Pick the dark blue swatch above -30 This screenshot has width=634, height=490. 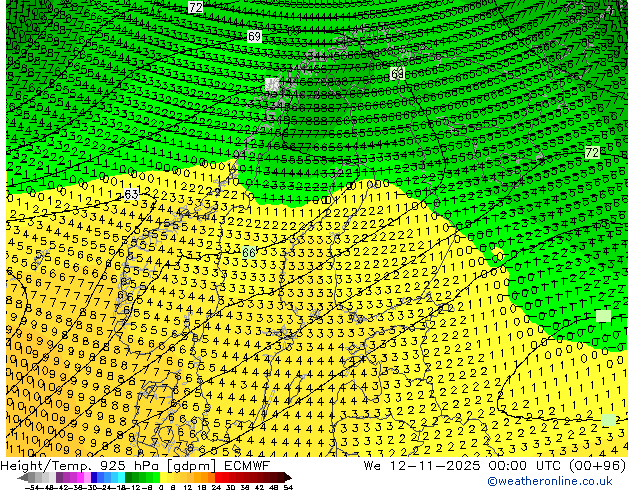tap(94, 478)
